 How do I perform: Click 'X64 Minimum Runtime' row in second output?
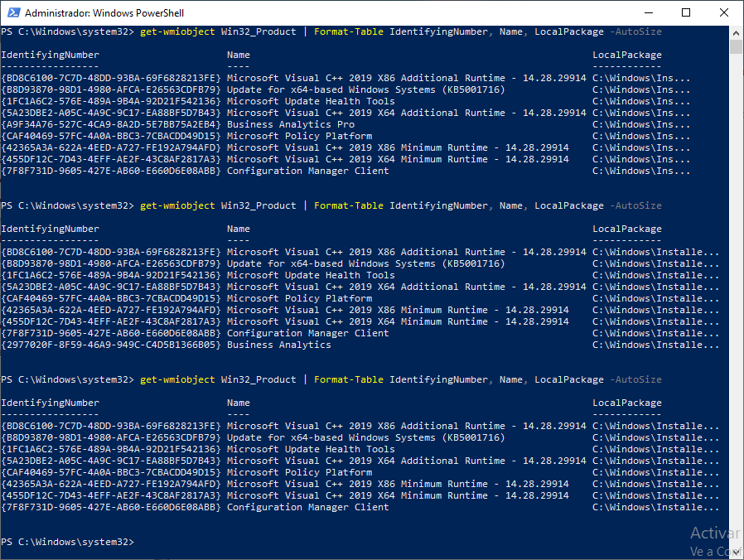pos(398,321)
